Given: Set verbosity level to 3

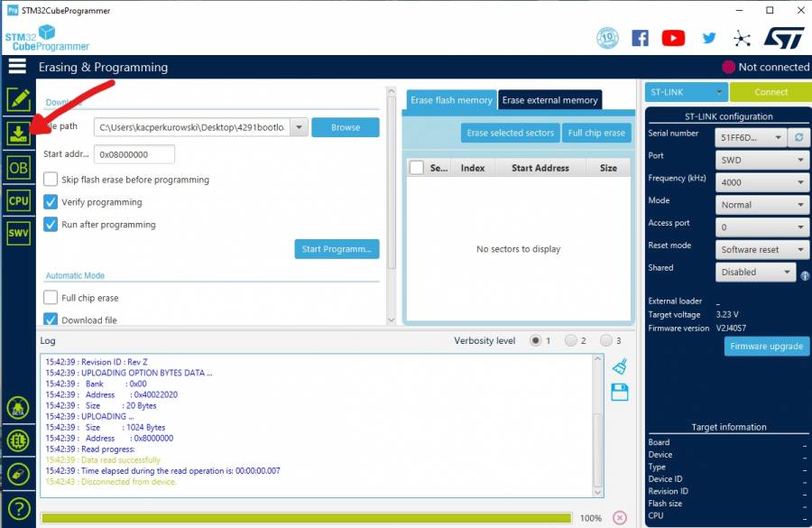Looking at the screenshot, I should [606, 340].
